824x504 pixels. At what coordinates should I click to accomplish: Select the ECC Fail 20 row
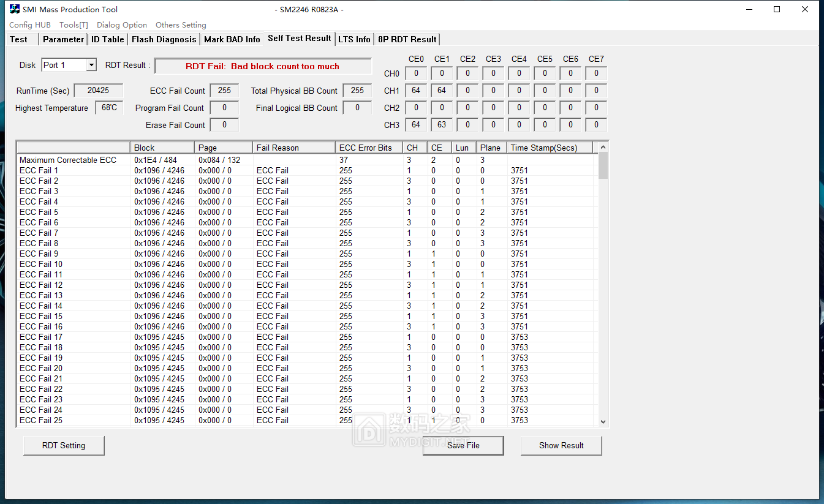tap(306, 368)
